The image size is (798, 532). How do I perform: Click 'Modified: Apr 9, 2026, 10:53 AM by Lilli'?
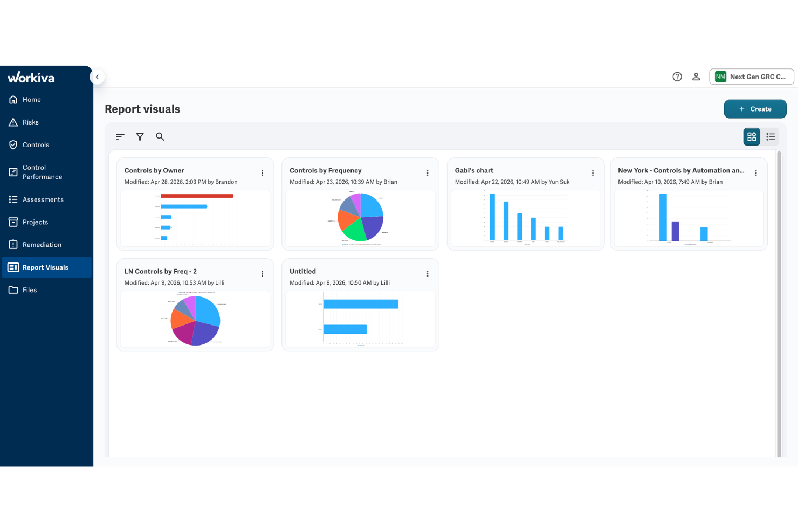coord(174,283)
